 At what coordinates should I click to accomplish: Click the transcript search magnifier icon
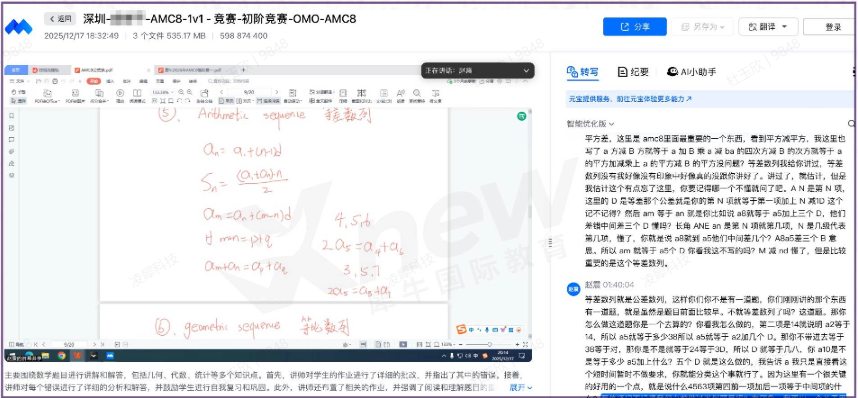coord(851,124)
